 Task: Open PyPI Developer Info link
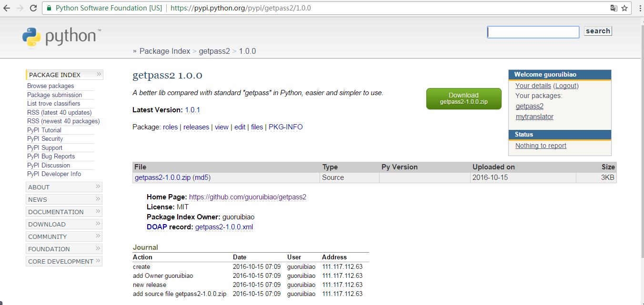[54, 174]
